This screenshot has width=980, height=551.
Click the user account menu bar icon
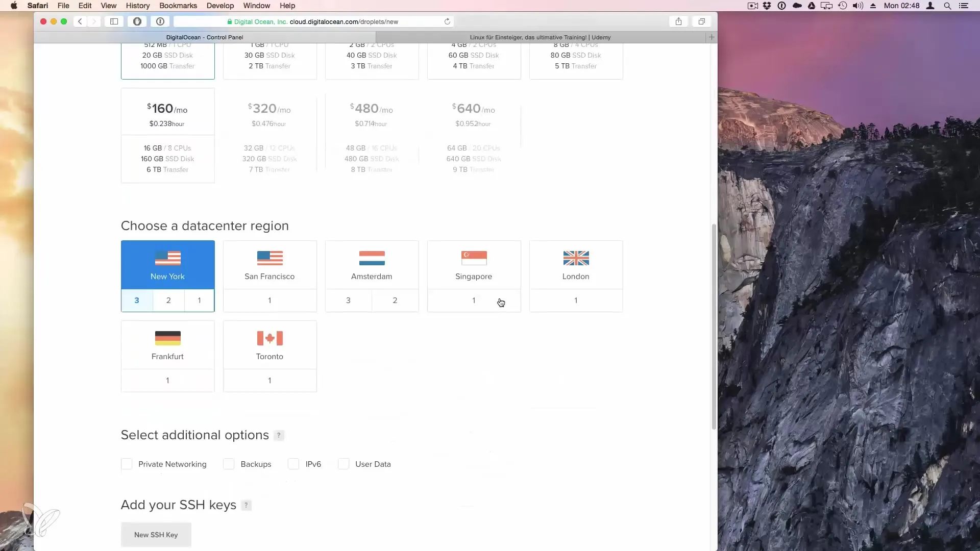coord(930,6)
